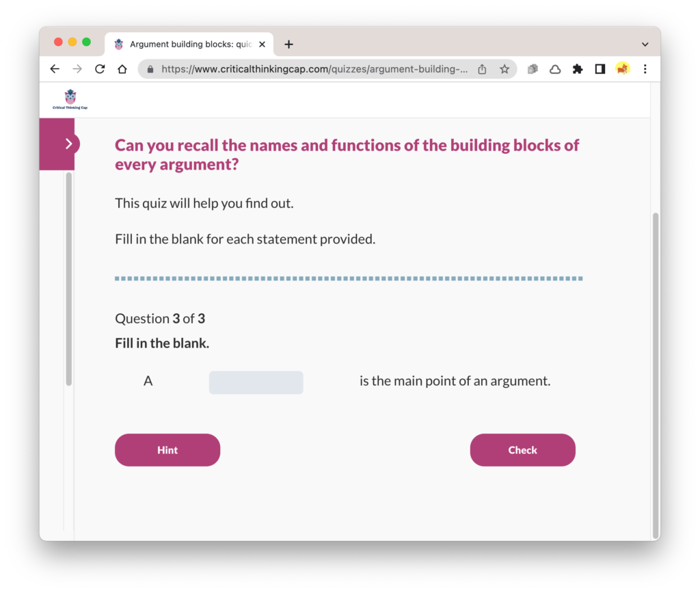Click the Critical Thinking Cap owl logo

pyautogui.click(x=70, y=100)
